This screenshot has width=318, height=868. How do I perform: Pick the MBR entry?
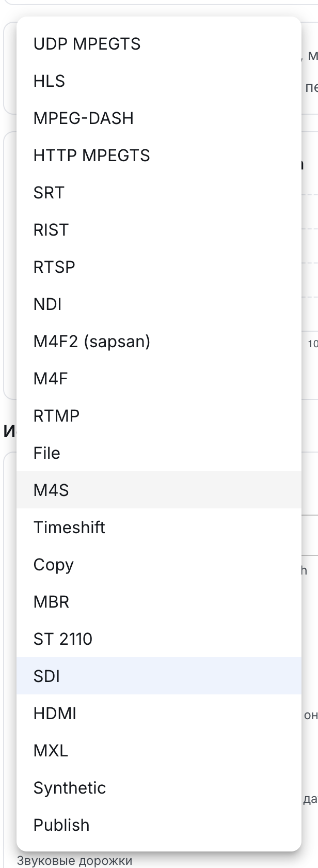pyautogui.click(x=159, y=602)
